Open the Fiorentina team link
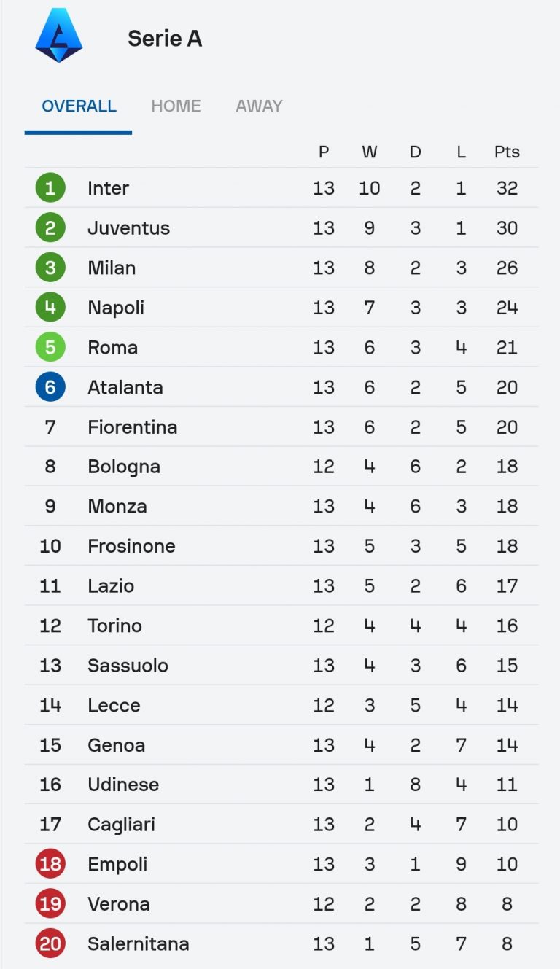 [x=132, y=427]
